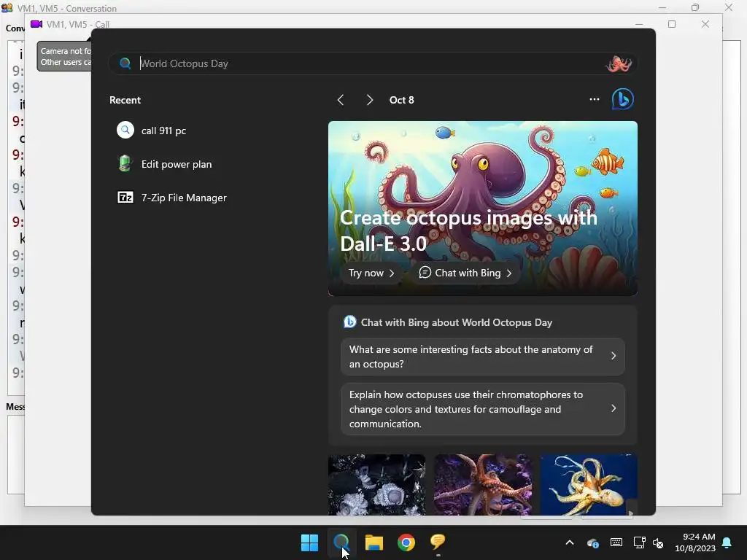Click the notification bell icon
Image resolution: width=747 pixels, height=560 pixels.
click(727, 542)
